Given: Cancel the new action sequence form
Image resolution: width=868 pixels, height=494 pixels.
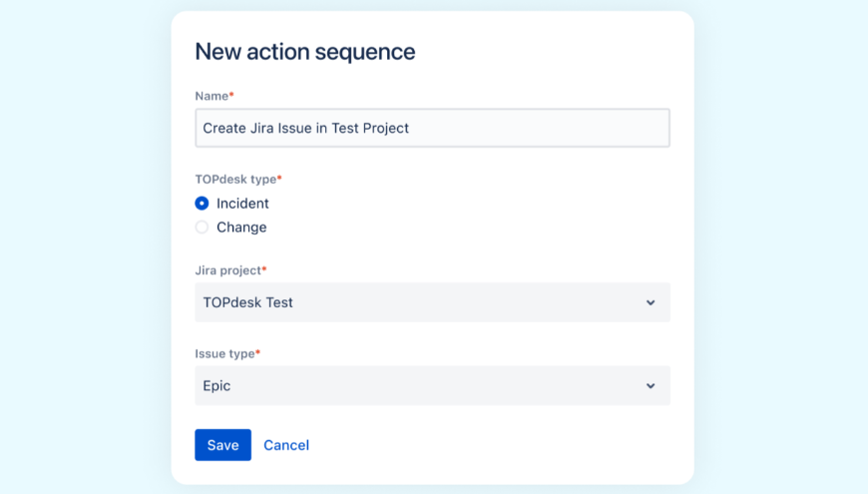Looking at the screenshot, I should [286, 445].
